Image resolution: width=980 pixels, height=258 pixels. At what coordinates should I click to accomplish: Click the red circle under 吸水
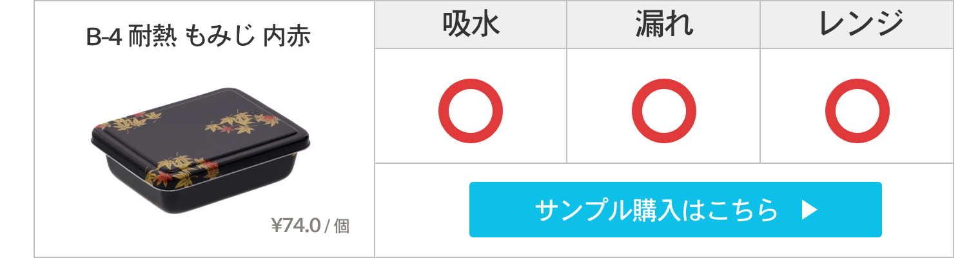[471, 111]
